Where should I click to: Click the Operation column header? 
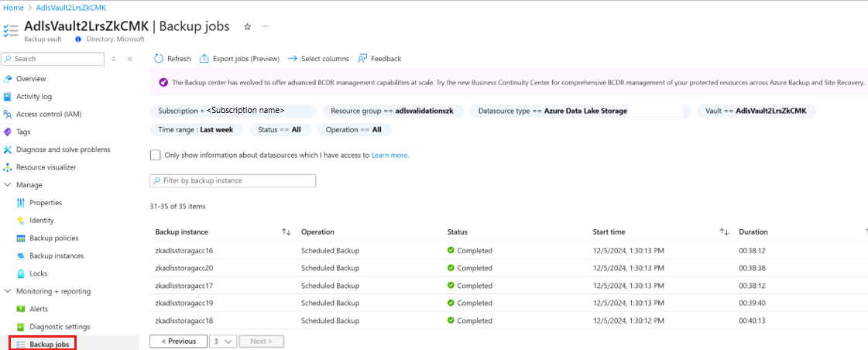pyautogui.click(x=317, y=232)
